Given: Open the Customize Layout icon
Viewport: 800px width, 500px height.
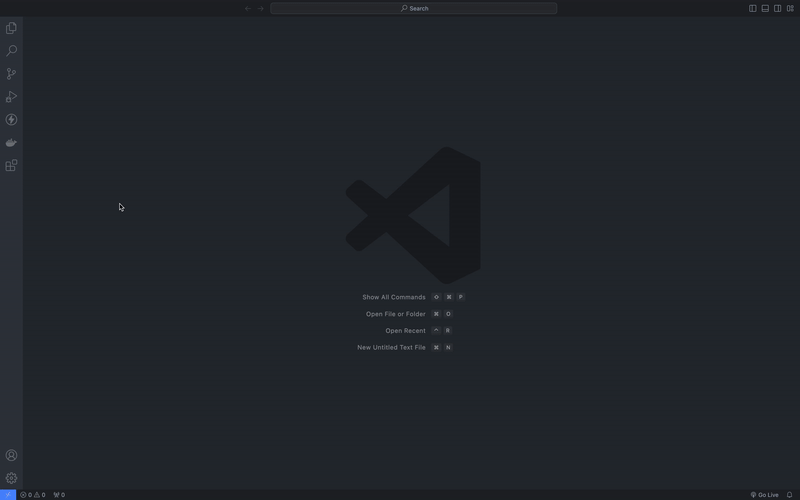Looking at the screenshot, I should pos(790,8).
